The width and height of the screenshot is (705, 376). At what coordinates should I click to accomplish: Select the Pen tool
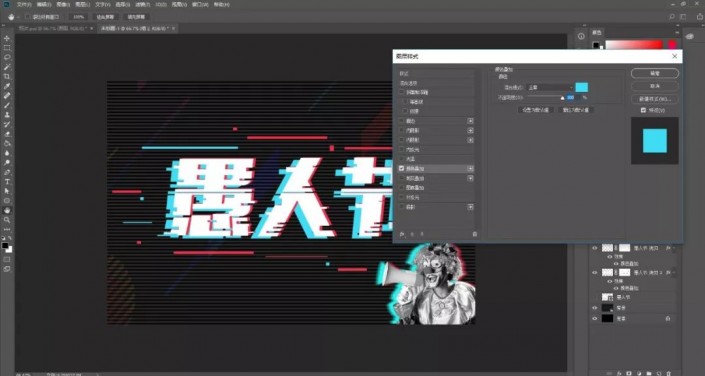7,172
